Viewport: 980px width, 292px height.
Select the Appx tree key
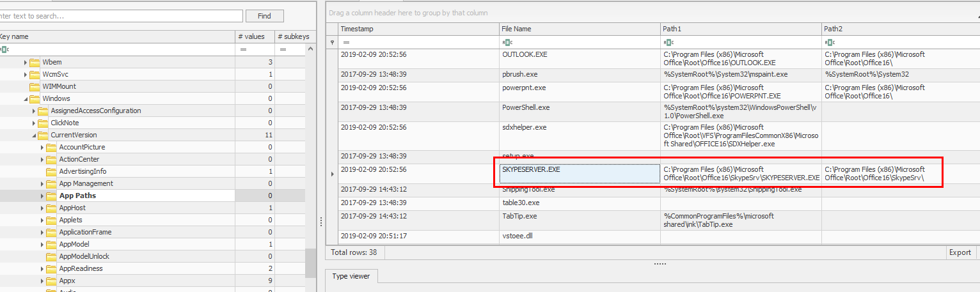point(67,280)
